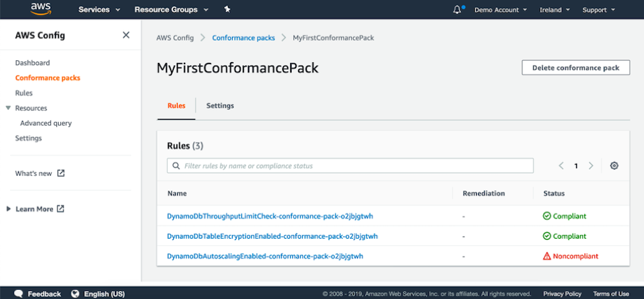
Task: Open Resources in the sidebar
Action: click(31, 108)
